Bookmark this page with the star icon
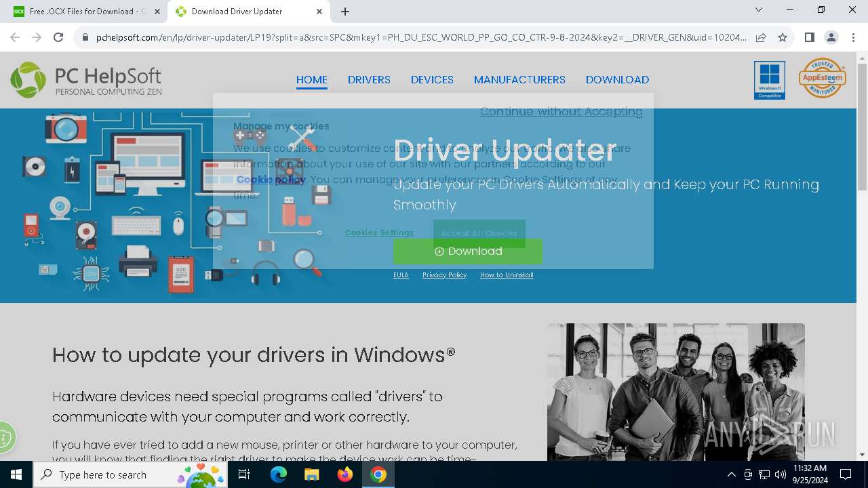Screen dimensions: 868x488 (x=783, y=37)
